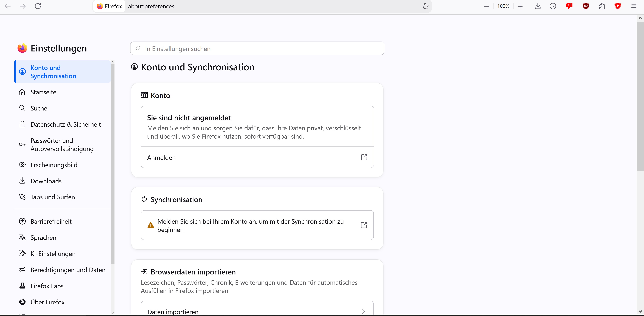Click the 'In Einstellungen suchen' search field

pyautogui.click(x=257, y=48)
